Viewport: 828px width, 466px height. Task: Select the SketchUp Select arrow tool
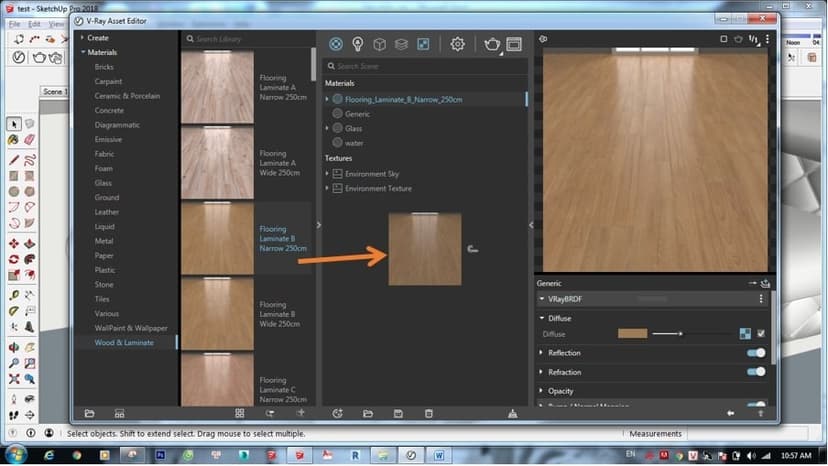(14, 124)
